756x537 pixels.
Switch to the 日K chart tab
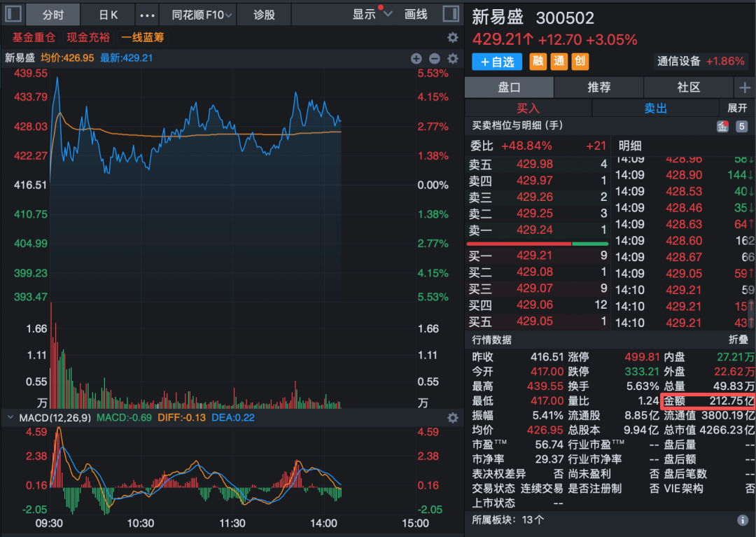click(108, 14)
